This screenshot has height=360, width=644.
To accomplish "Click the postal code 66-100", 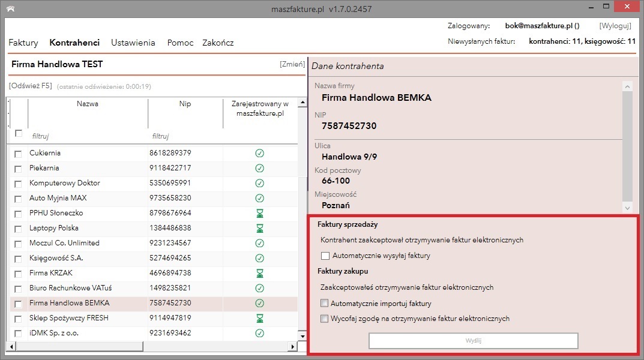I will point(336,181).
